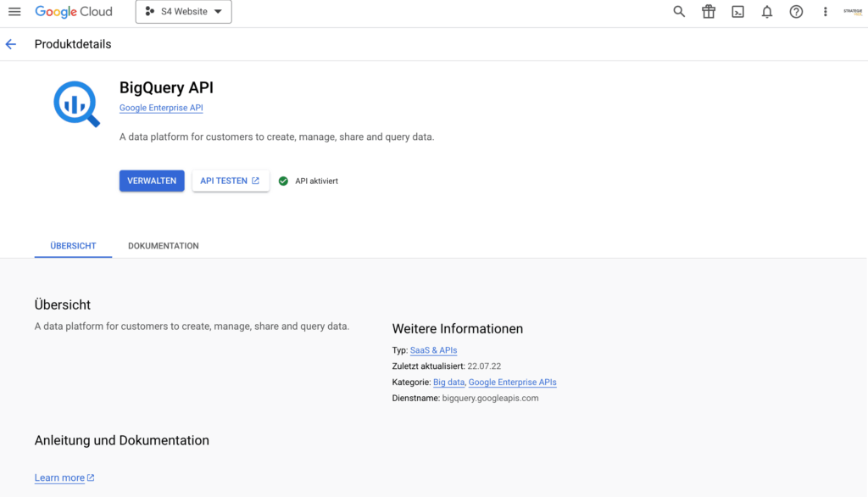Open the three-dot settings menu
This screenshot has height=497, width=868.
coord(826,12)
